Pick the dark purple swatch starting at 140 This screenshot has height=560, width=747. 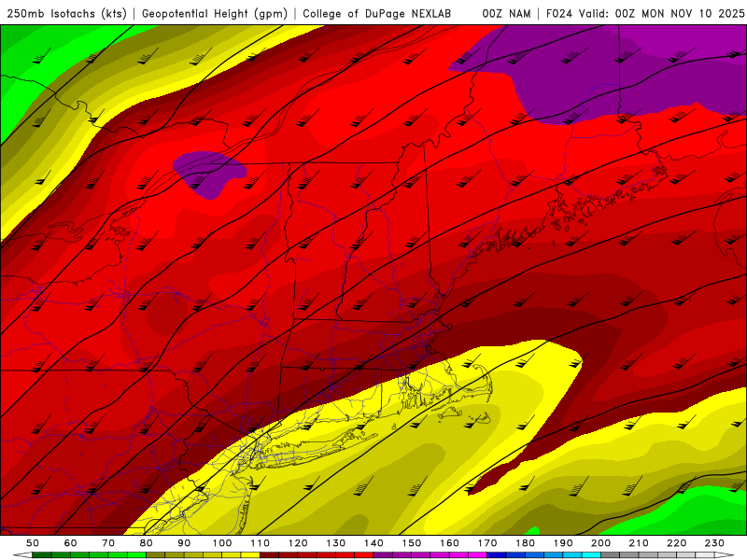(383, 555)
